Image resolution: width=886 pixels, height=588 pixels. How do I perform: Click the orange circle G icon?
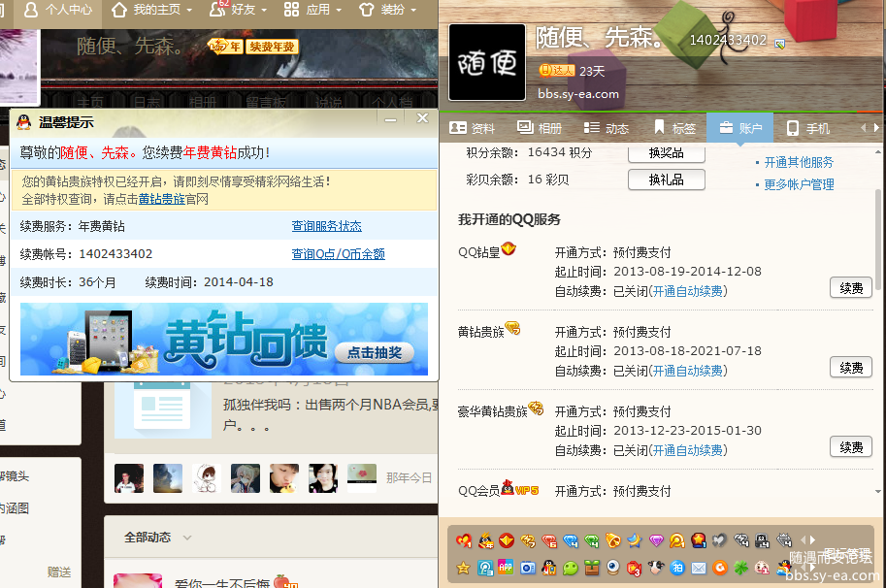[720, 568]
